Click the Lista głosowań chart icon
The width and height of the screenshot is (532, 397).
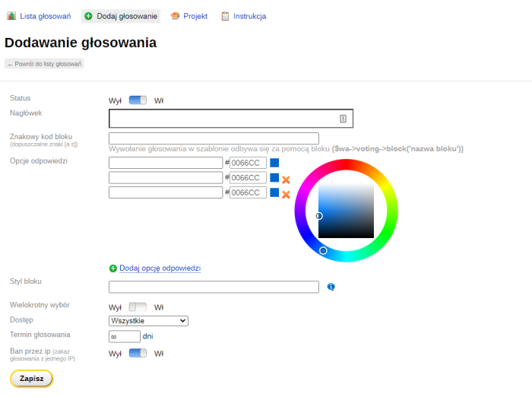(x=11, y=16)
